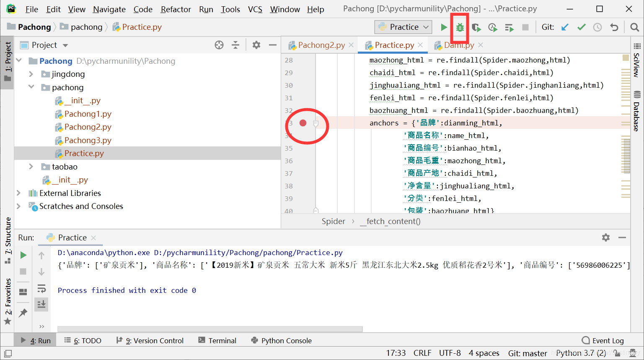Expand External Libraries node
The image size is (644, 360).
18,193
